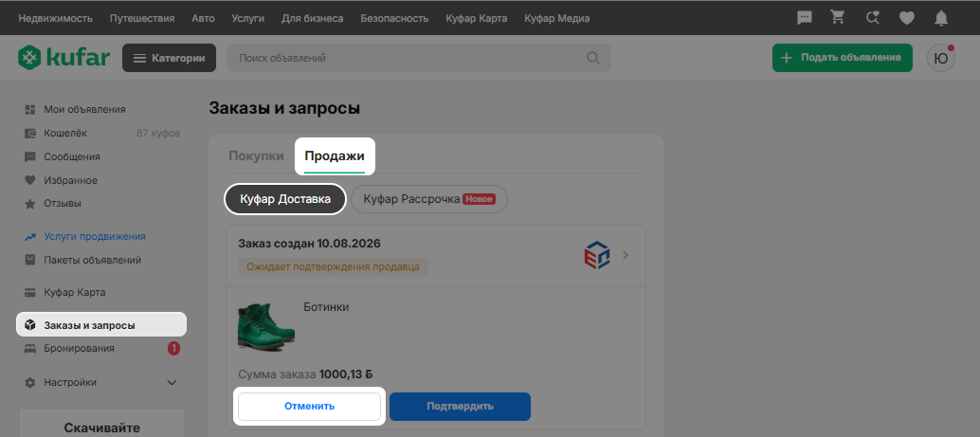980x437 pixels.
Task: Open Бронирования sidebar link
Action: [x=79, y=349]
